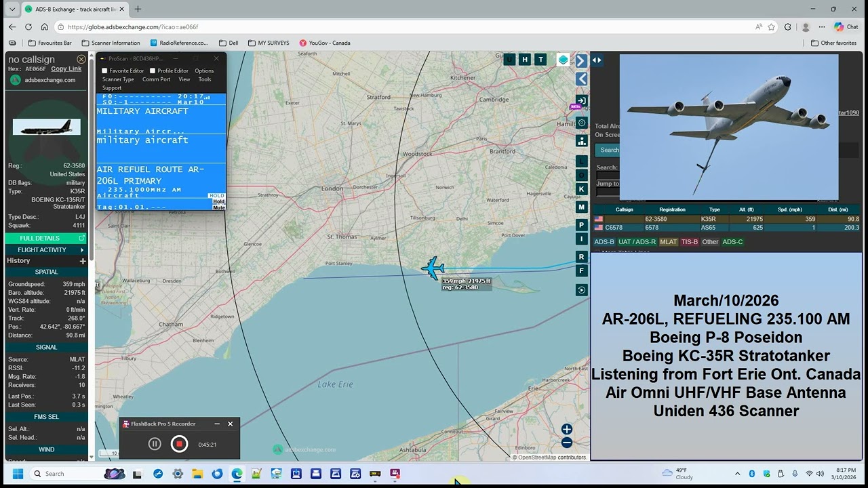This screenshot has width=868, height=488.
Task: Toggle the I map button
Action: tap(581, 239)
